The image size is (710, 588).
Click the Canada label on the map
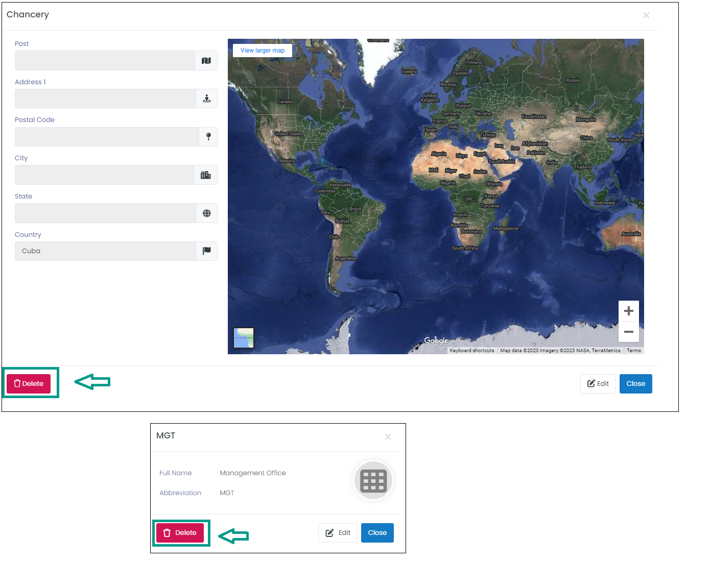pos(285,102)
